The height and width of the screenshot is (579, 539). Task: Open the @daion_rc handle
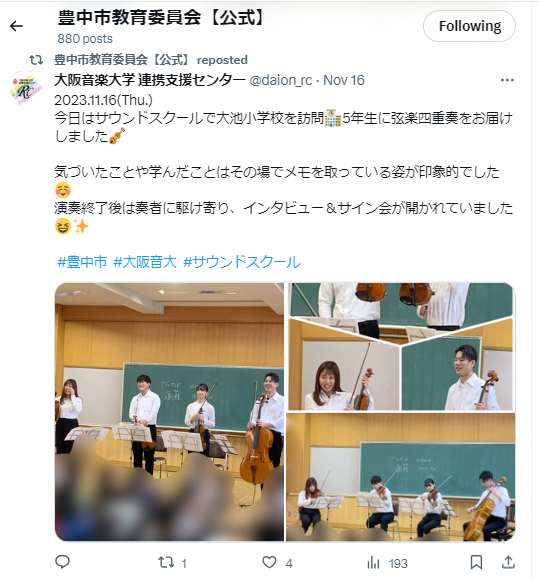coord(281,80)
